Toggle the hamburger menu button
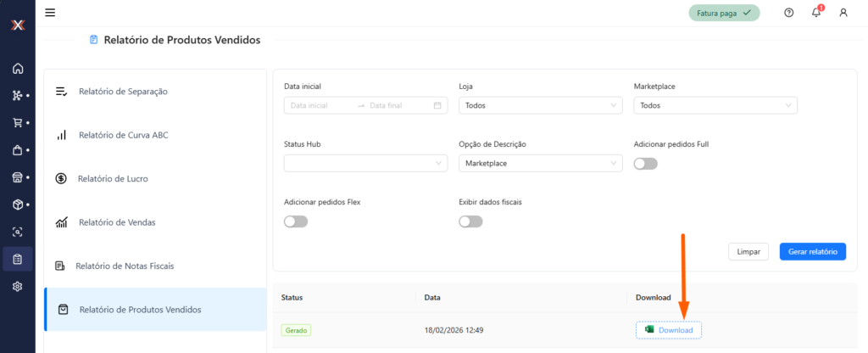 pos(50,13)
